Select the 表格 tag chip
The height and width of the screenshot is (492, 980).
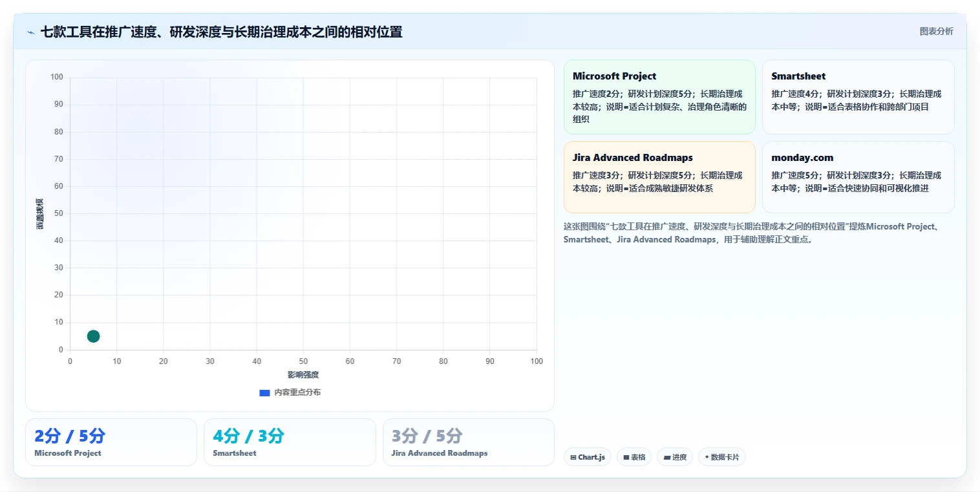[x=634, y=457]
